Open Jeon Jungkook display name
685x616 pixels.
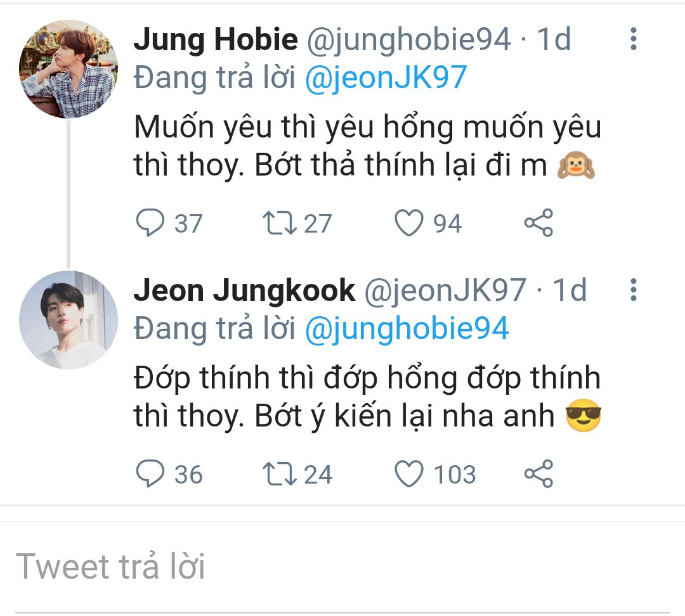coord(244,290)
